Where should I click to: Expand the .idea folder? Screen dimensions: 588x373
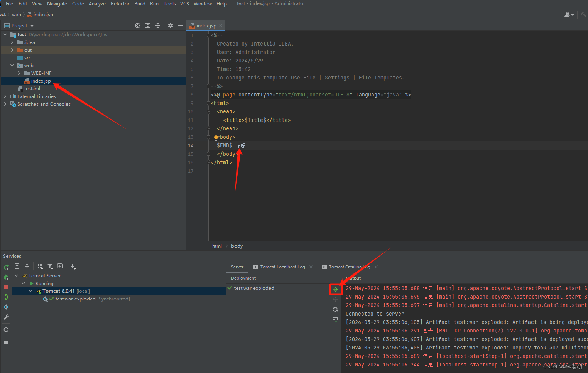tap(12, 42)
